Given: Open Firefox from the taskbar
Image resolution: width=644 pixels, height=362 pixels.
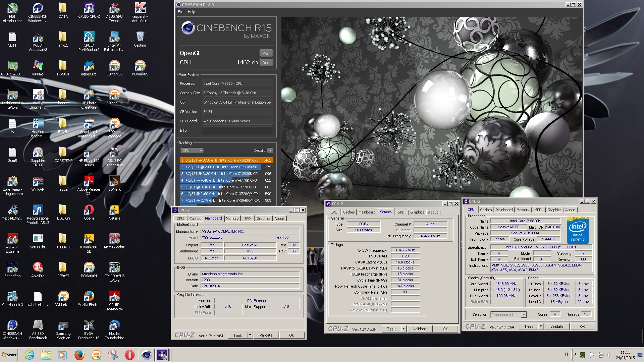Looking at the screenshot, I should 79,355.
